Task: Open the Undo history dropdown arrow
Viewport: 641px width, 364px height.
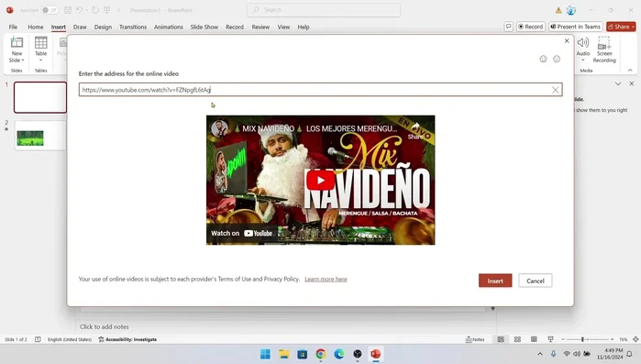Action: [87, 10]
